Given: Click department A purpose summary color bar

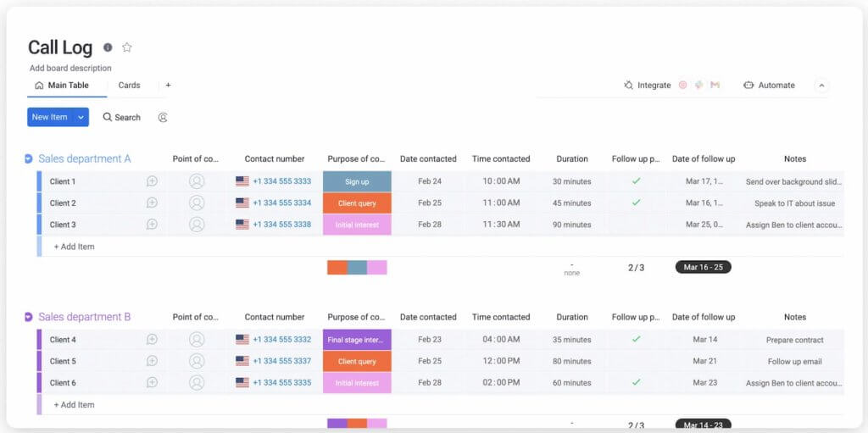Looking at the screenshot, I should (x=357, y=268).
